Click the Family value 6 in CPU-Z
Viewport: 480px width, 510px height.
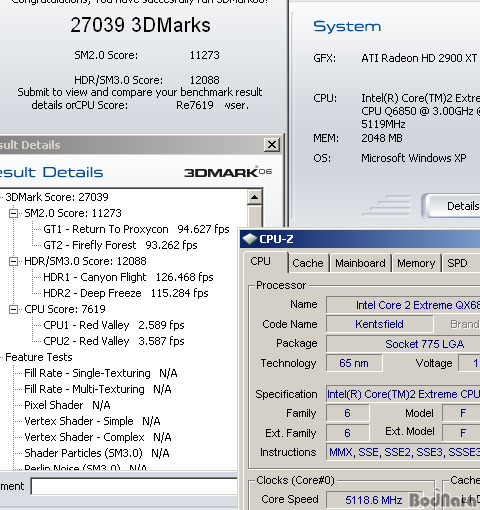tap(347, 413)
